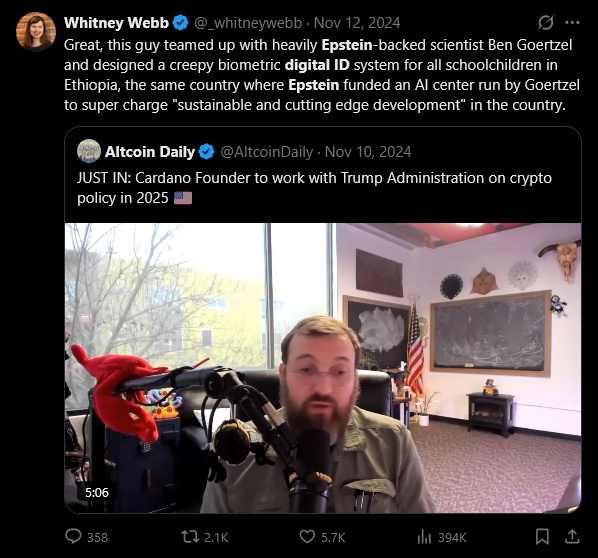Viewport: 598px width, 558px height.
Task: Bookmark this tweet
Action: pos(542,537)
